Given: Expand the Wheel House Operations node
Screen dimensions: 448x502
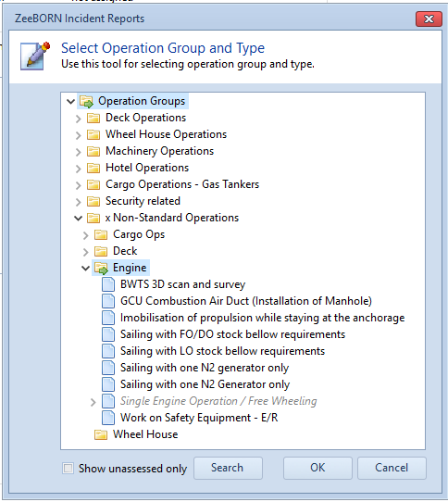Looking at the screenshot, I should (x=78, y=135).
